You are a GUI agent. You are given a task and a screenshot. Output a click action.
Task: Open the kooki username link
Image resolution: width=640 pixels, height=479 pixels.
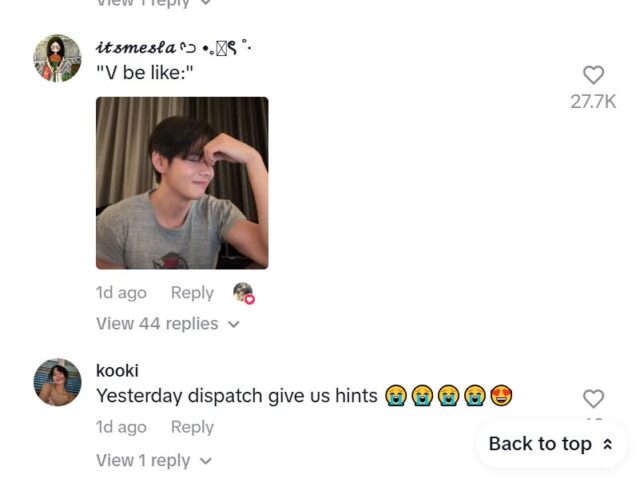(x=117, y=370)
